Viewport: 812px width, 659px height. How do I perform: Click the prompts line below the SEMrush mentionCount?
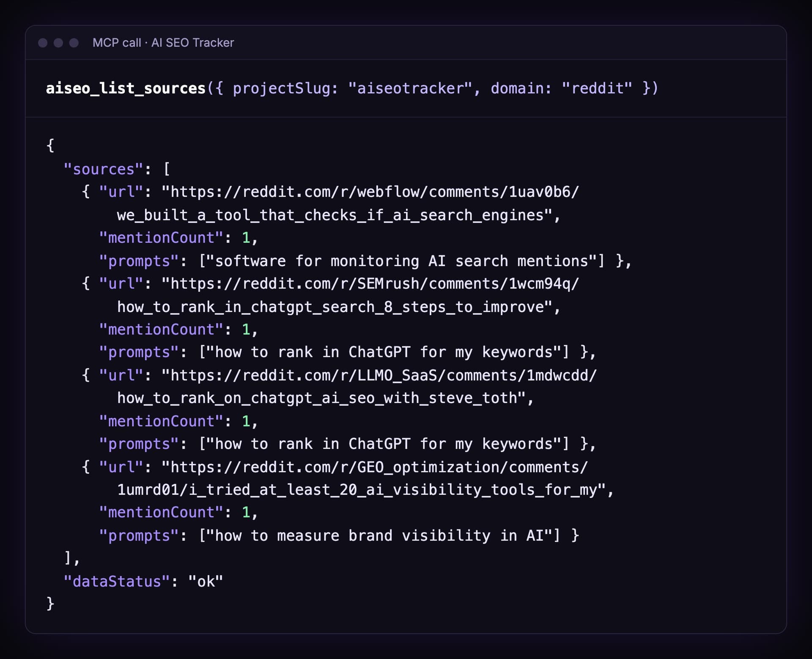coord(348,352)
